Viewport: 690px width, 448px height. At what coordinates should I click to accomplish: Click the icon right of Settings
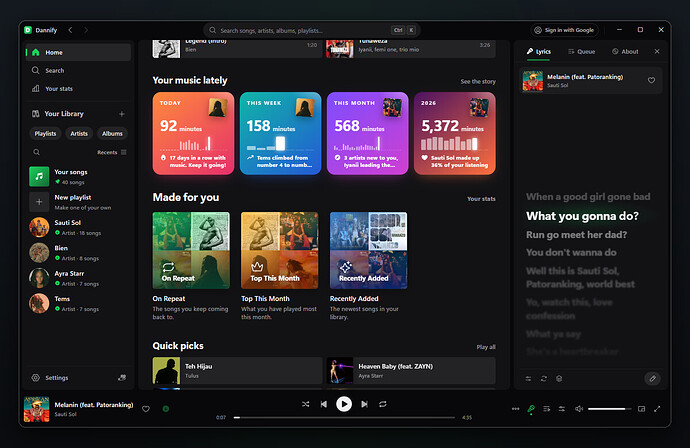[122, 378]
